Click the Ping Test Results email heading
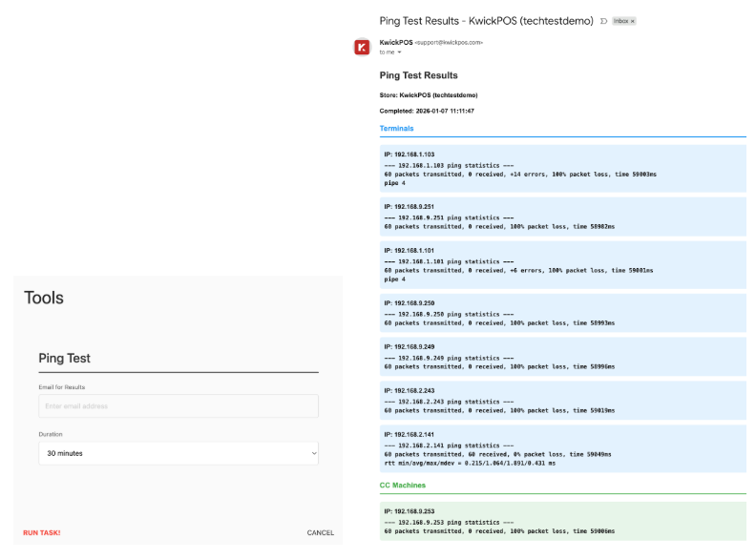This screenshot has width=756, height=559. tap(418, 75)
